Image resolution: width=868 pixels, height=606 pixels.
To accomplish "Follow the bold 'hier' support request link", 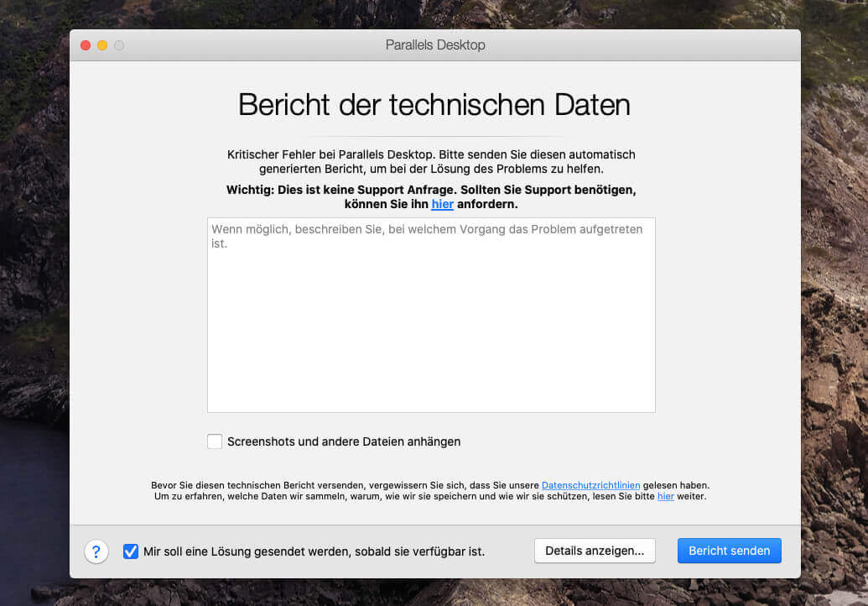I will click(x=442, y=204).
